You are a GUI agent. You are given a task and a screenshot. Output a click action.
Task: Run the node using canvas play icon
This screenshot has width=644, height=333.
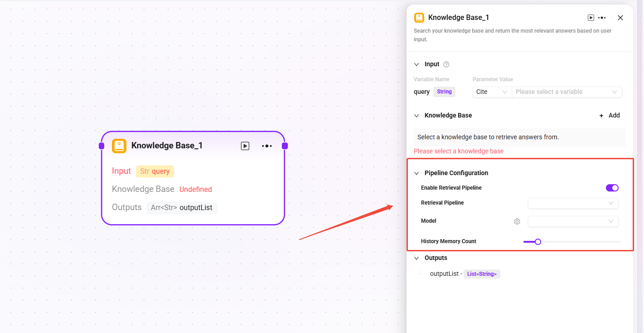[x=245, y=146]
